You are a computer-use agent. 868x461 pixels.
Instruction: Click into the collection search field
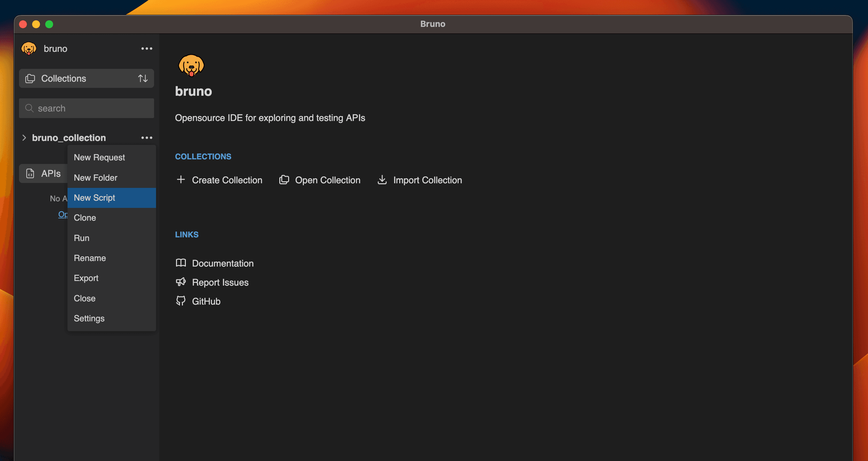[x=91, y=108]
